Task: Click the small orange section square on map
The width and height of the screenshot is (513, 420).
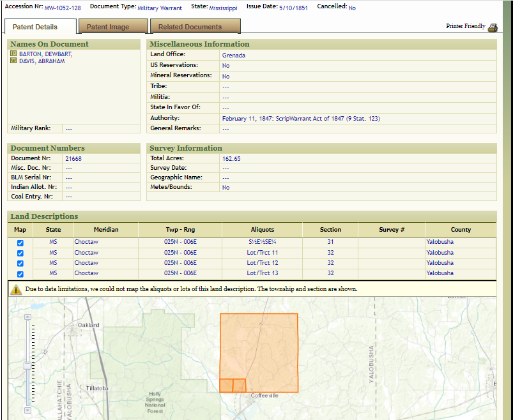Action: tap(226, 386)
